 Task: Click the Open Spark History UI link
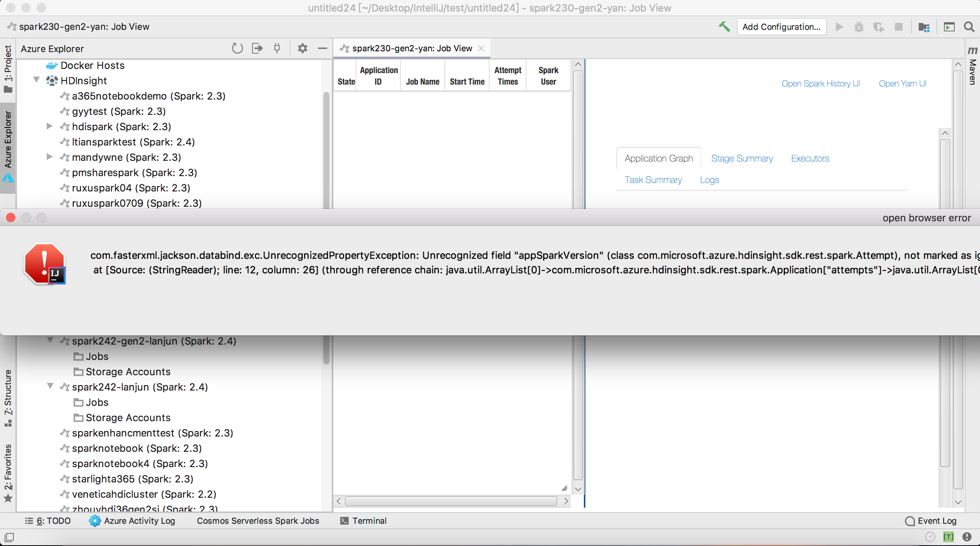click(x=821, y=83)
